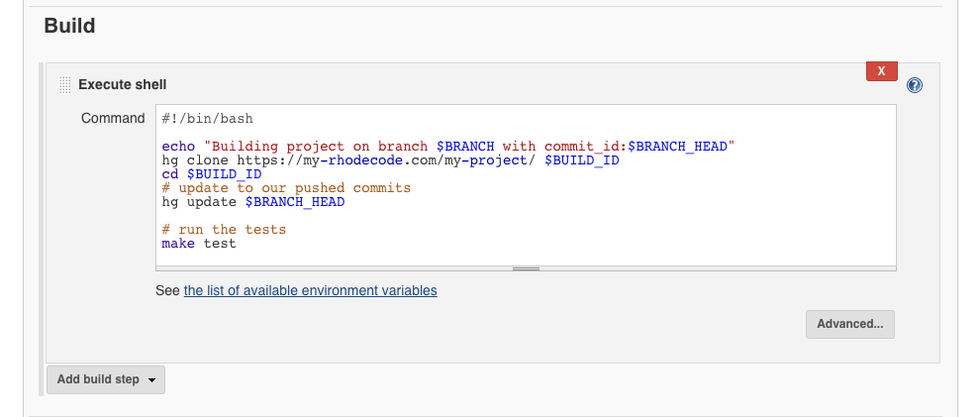This screenshot has width=980, height=417.
Task: Open the list of available environment variables
Action: pyautogui.click(x=310, y=291)
